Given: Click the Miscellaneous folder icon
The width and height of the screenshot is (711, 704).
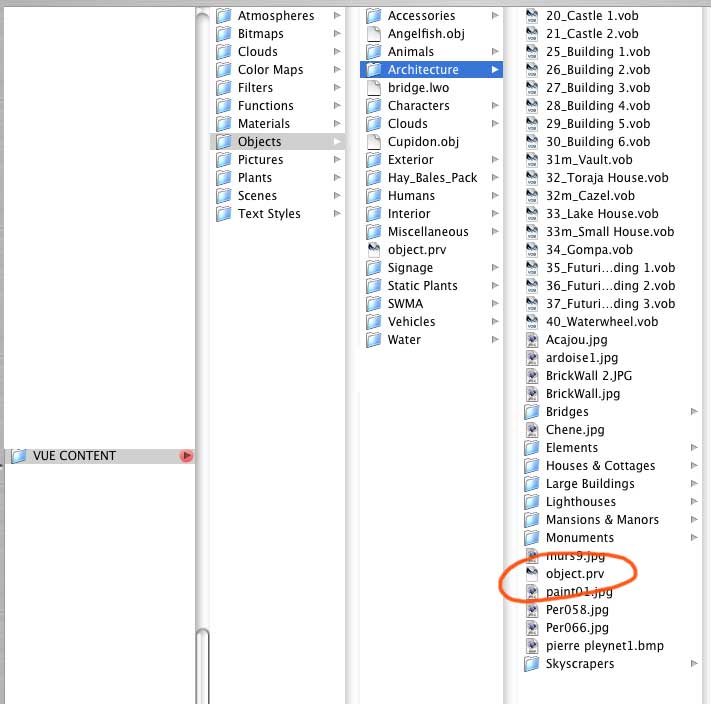Looking at the screenshot, I should click(x=374, y=232).
